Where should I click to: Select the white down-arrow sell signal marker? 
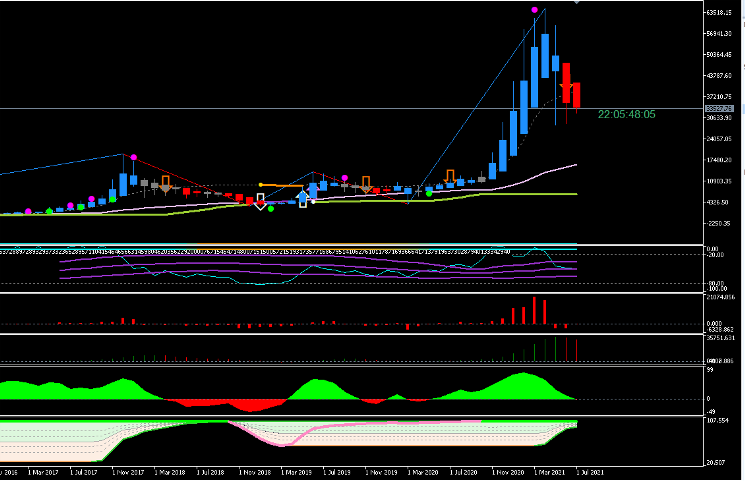[x=260, y=204]
